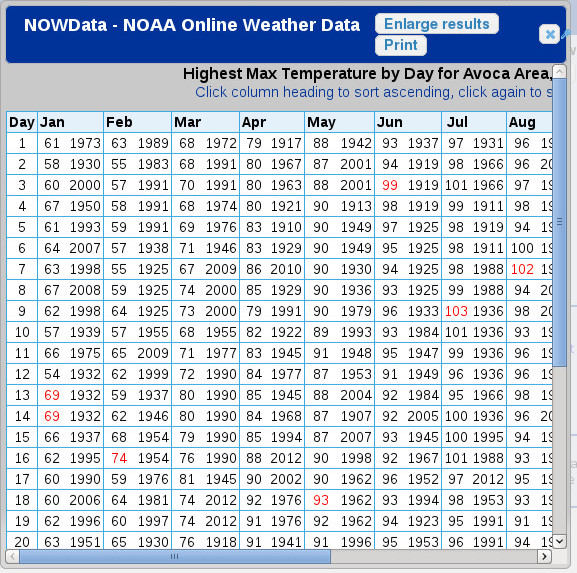
Task: Close the NOWData dialog with X icon
Action: (549, 34)
